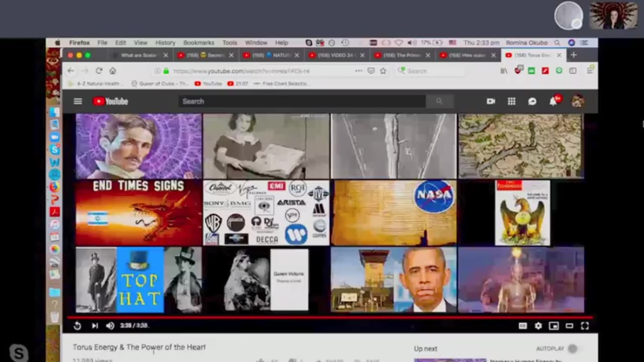Open 21:07 bookmark

pyautogui.click(x=238, y=83)
